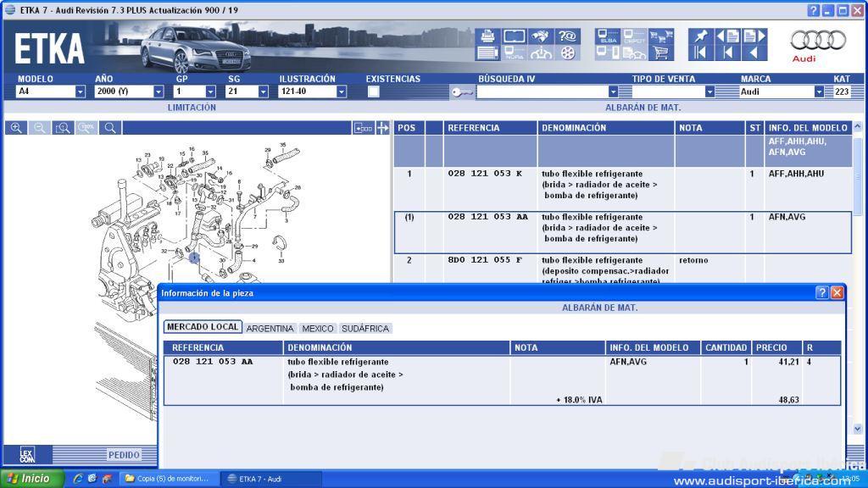
Task: Click scroll up arrow of parts list
Action: (858, 127)
